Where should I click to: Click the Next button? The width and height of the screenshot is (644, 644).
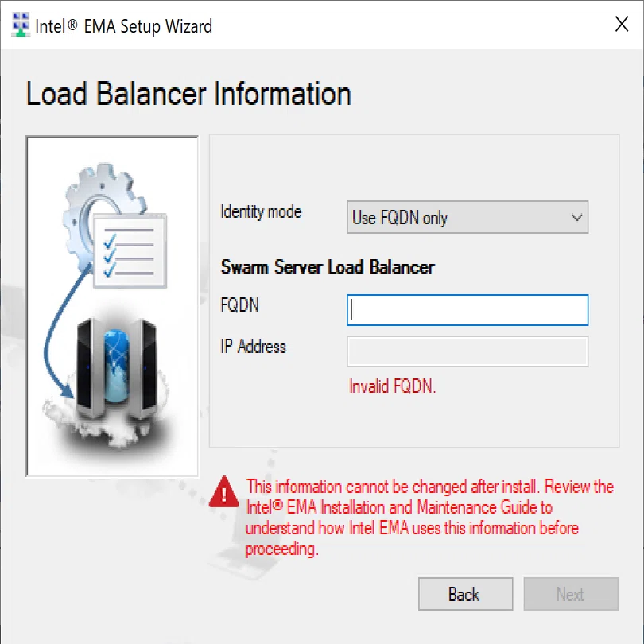(x=571, y=594)
